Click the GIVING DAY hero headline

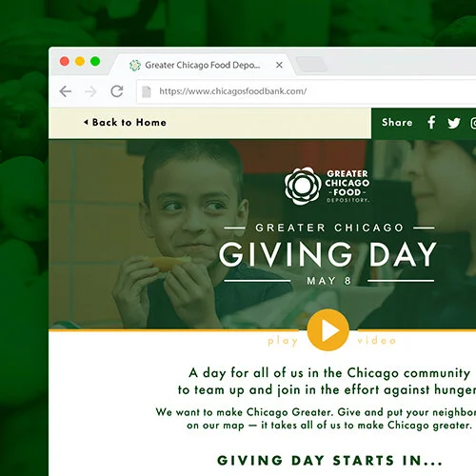pos(328,254)
